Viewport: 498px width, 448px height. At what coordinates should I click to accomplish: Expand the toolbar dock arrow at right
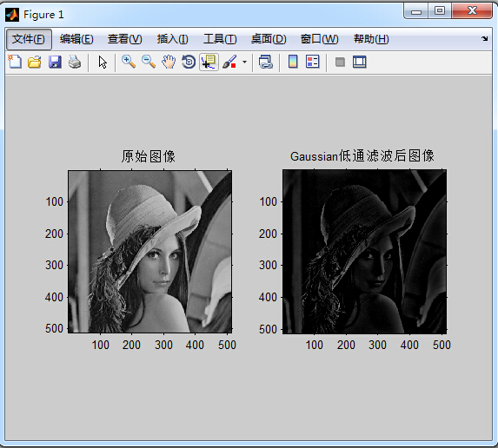coord(484,39)
